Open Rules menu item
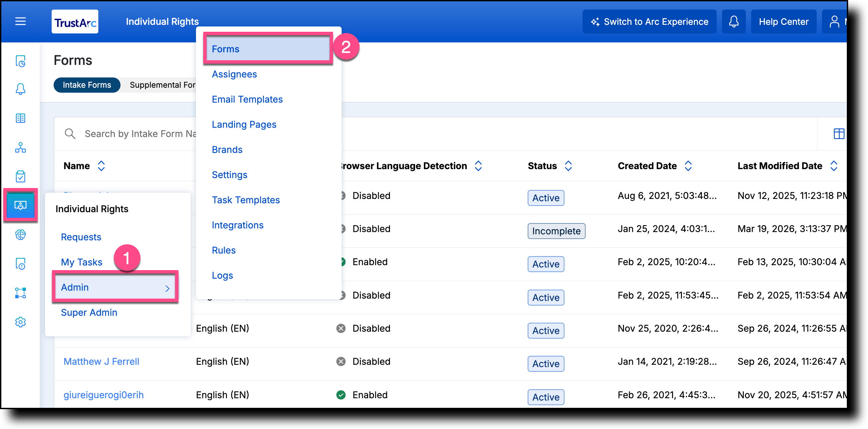This screenshot has height=429, width=868. coord(223,250)
